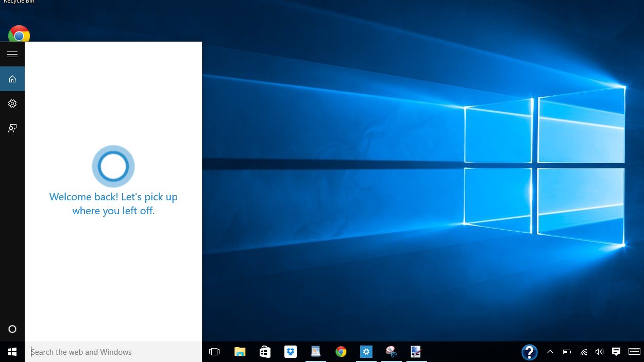Expand the Cortana hamburger menu
The width and height of the screenshot is (644, 362).
coord(12,54)
